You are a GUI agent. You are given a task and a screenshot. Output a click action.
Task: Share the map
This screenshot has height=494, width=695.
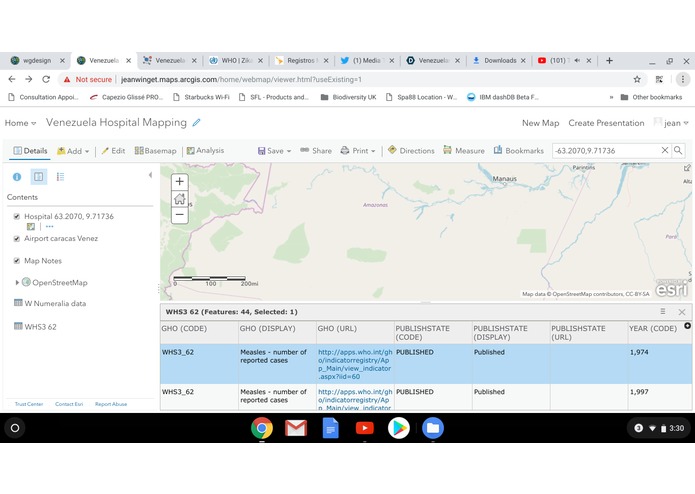pos(316,151)
